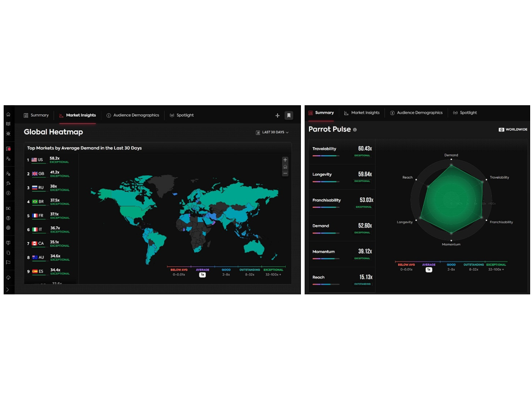This screenshot has height=399, width=532.
Task: Click the settings gear in left sidebar
Action: [9, 227]
